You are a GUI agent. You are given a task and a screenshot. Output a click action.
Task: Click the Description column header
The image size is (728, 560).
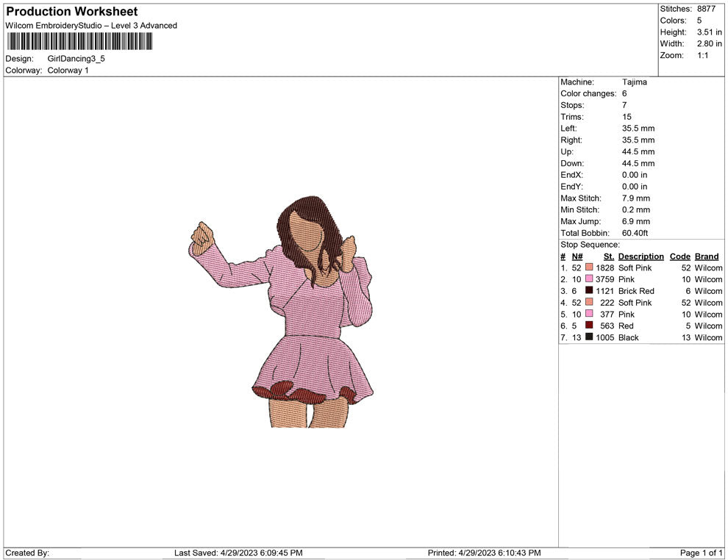click(x=640, y=256)
